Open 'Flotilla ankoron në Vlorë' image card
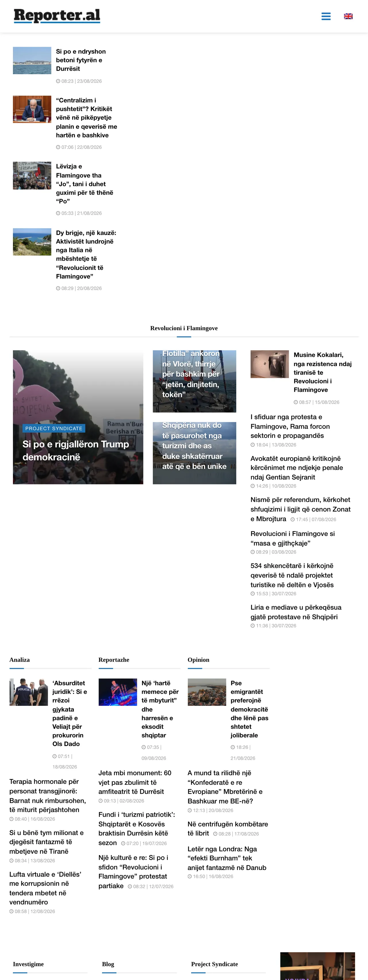The width and height of the screenshot is (368, 980). 194,381
